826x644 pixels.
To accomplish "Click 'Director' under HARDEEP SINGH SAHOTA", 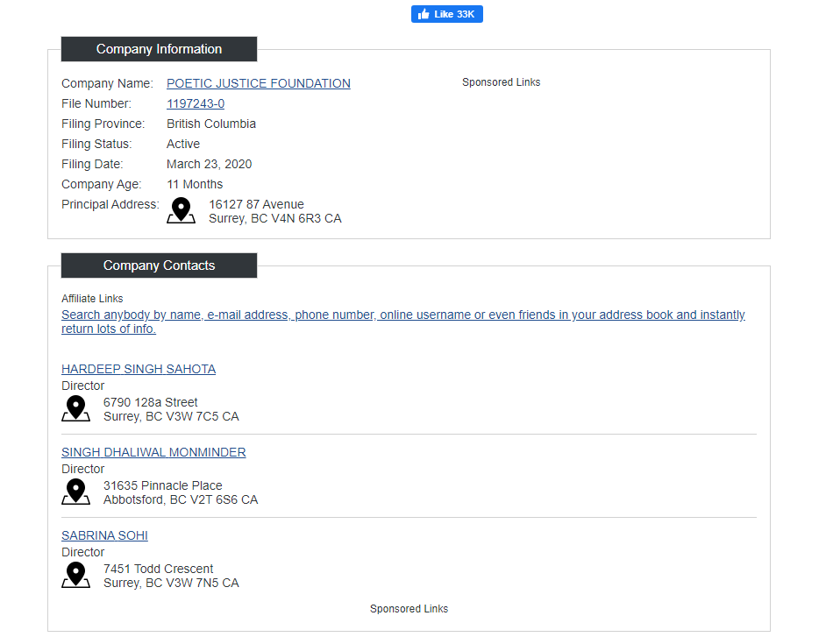I will point(82,386).
